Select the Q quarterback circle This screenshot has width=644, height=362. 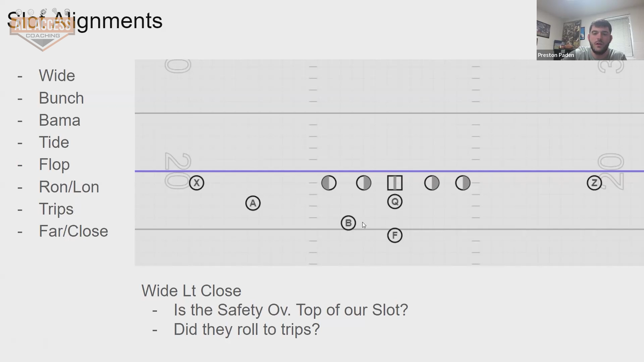pyautogui.click(x=395, y=202)
